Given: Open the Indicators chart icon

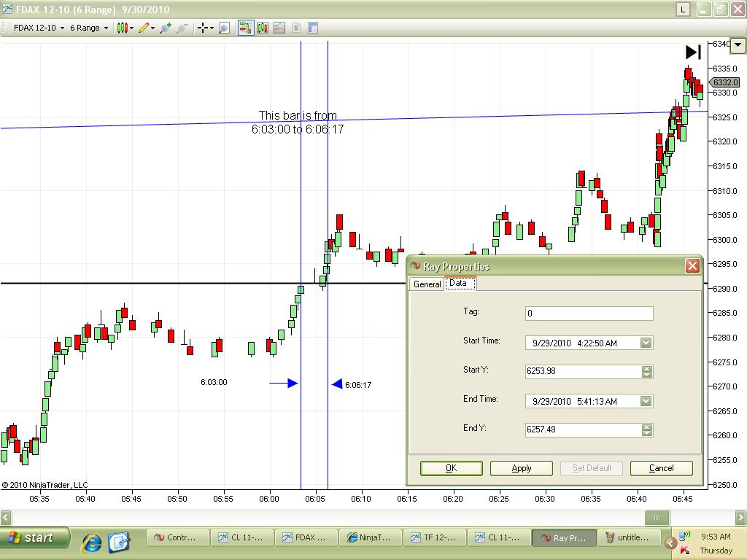Looking at the screenshot, I should pos(279,28).
